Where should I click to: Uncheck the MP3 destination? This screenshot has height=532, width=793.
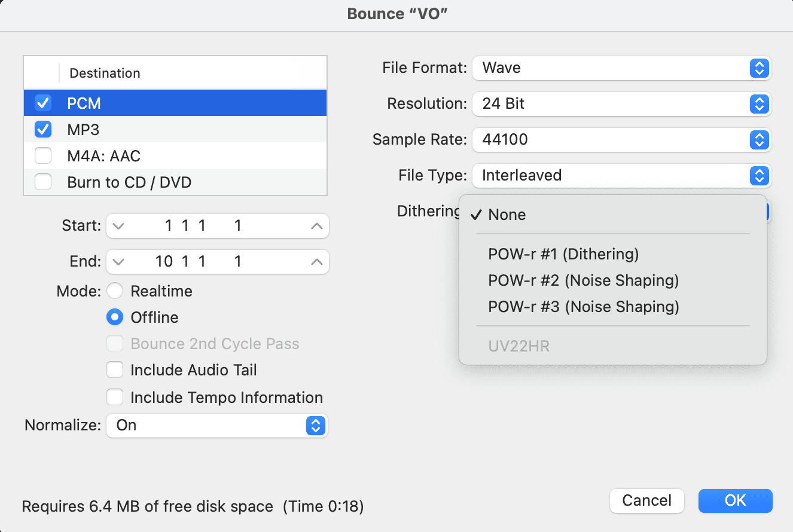click(x=42, y=129)
